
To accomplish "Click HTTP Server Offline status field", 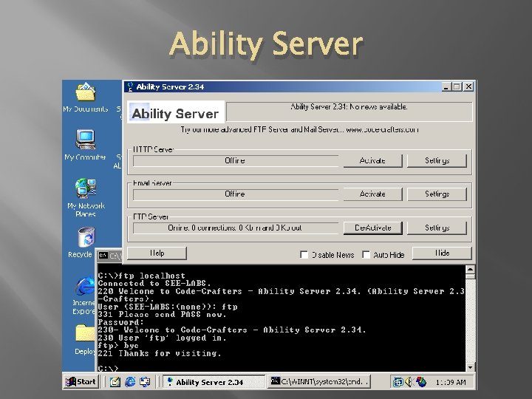I will [x=235, y=161].
